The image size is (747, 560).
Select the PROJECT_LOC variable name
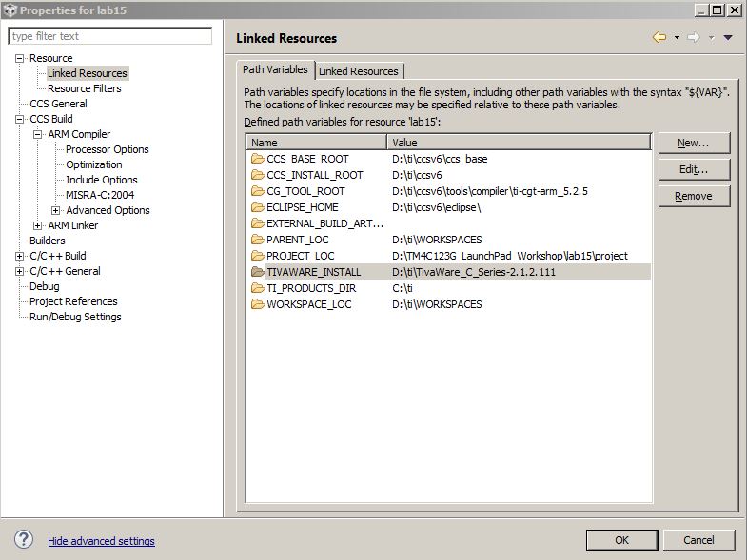pyautogui.click(x=301, y=256)
